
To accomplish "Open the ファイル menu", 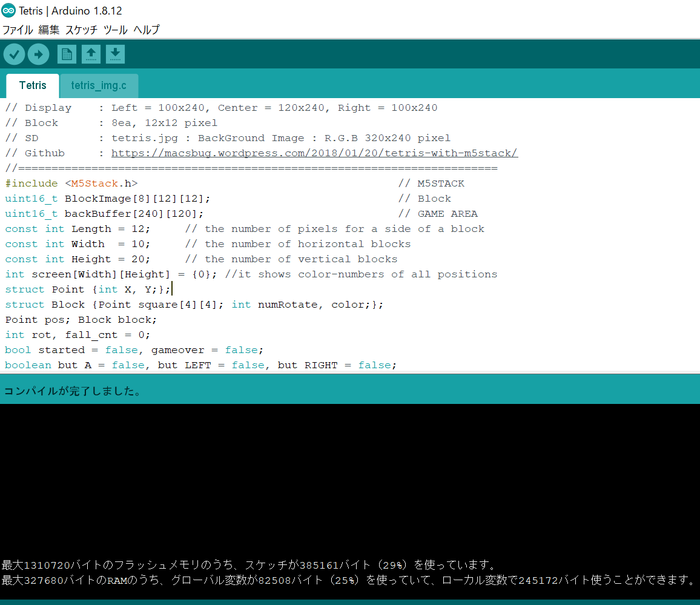I will 18,29.
